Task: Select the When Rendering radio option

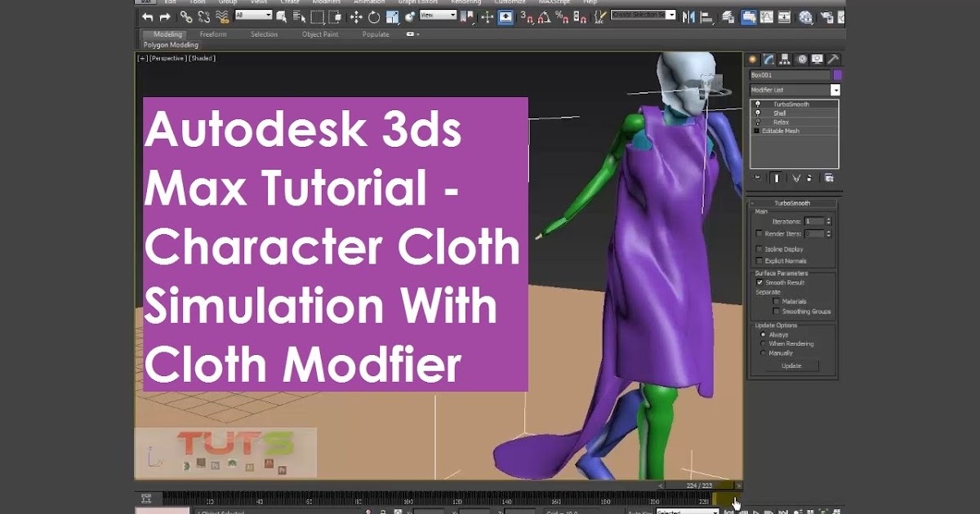Action: 761,343
